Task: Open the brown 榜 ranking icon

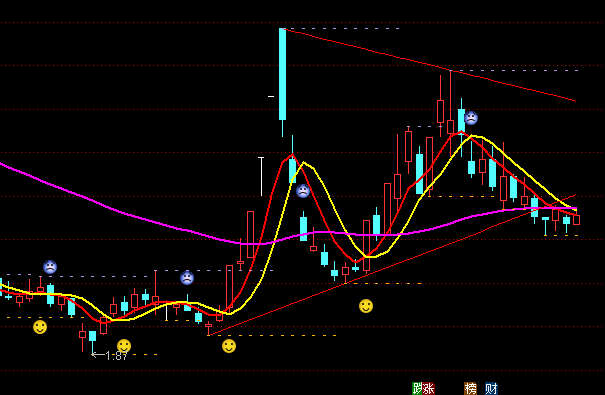Action: (x=470, y=388)
